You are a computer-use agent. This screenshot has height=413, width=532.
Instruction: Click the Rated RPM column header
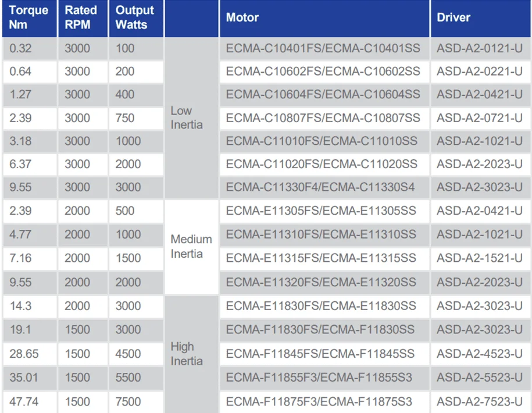(x=83, y=18)
